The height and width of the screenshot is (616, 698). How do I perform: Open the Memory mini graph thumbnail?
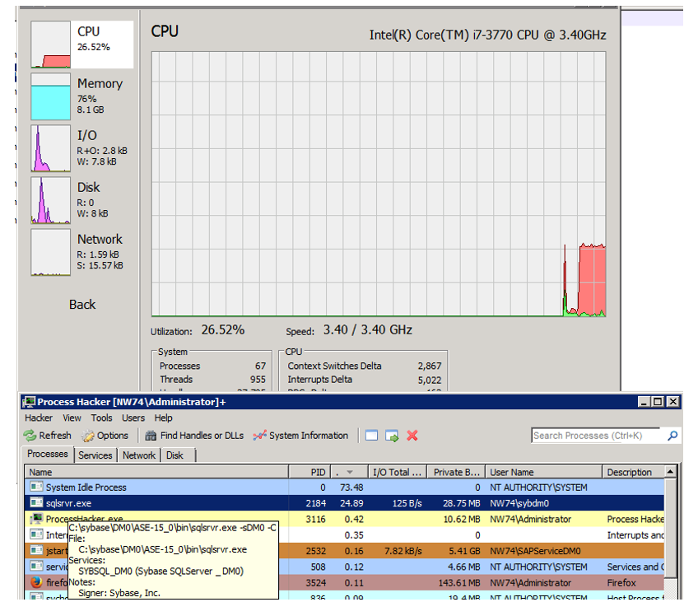[51, 96]
